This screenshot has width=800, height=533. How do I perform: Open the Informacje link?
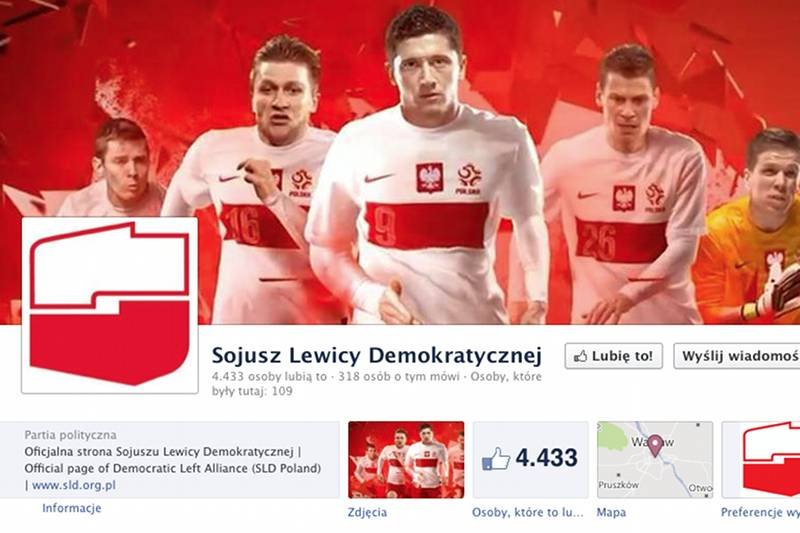click(71, 508)
